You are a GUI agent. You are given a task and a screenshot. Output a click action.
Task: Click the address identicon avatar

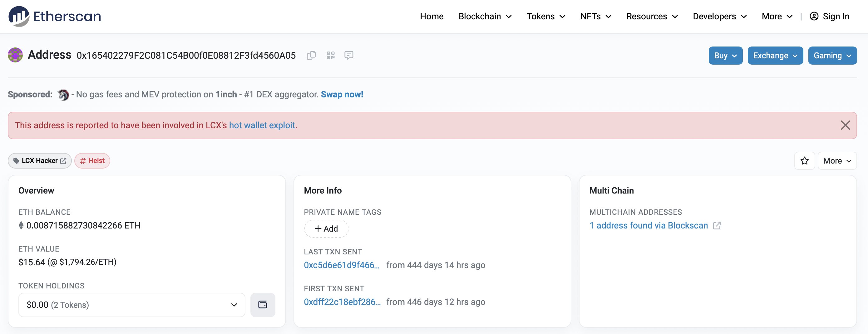15,55
